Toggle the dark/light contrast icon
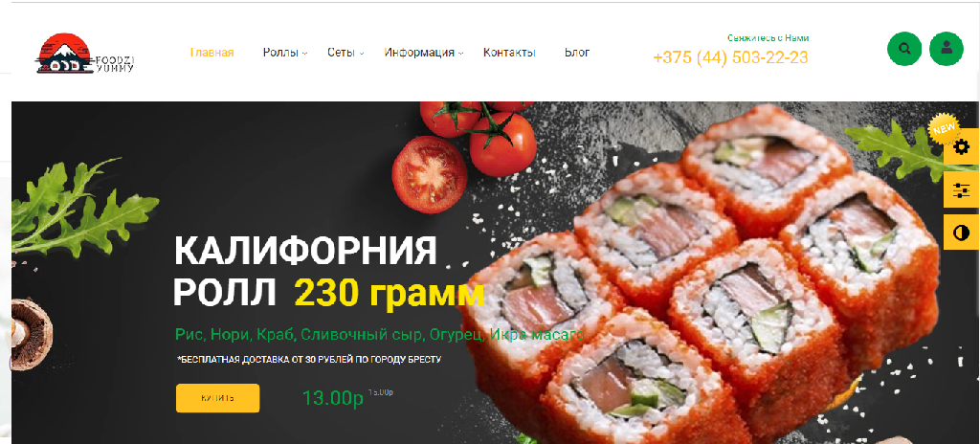This screenshot has width=980, height=444. coord(961,233)
